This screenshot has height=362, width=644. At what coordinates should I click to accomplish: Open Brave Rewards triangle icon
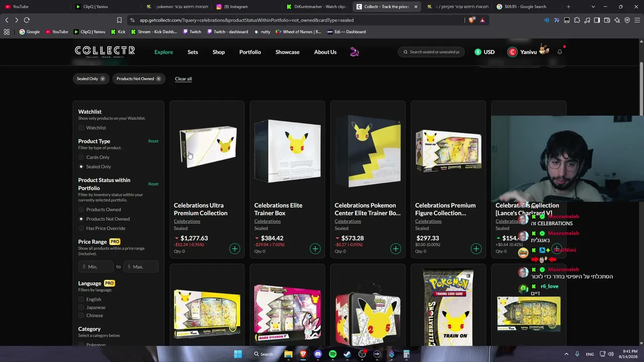pos(482,20)
